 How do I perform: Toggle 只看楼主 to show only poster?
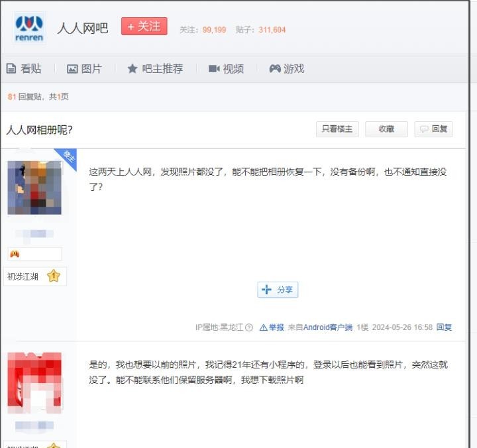coord(337,129)
